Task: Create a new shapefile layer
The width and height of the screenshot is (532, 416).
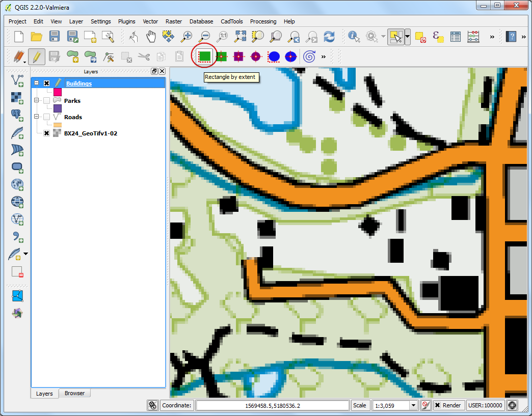Action: [15, 254]
